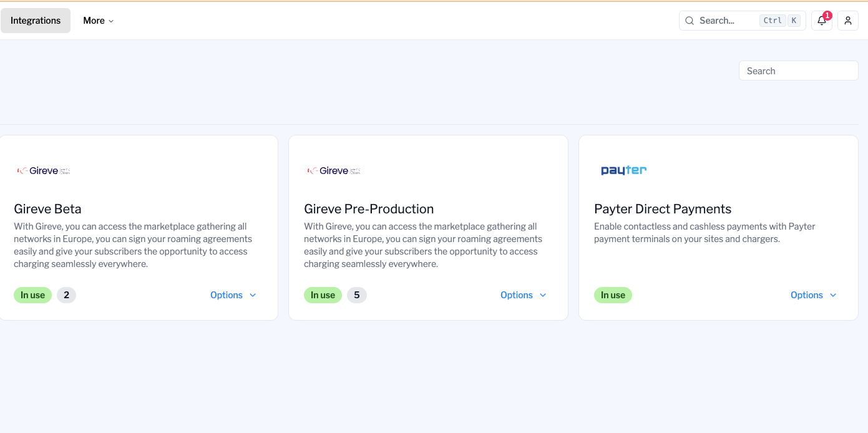Click the Gireve logo on Pre-Production card

click(334, 170)
